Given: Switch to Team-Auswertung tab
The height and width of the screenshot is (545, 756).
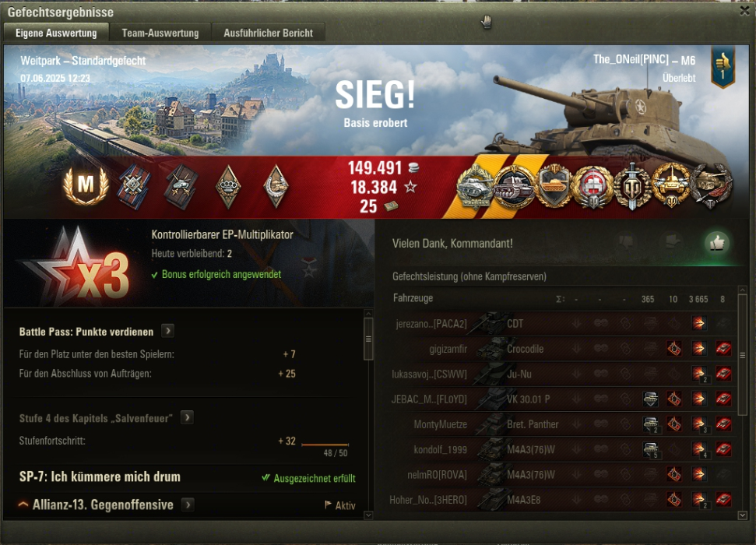Looking at the screenshot, I should (x=160, y=33).
